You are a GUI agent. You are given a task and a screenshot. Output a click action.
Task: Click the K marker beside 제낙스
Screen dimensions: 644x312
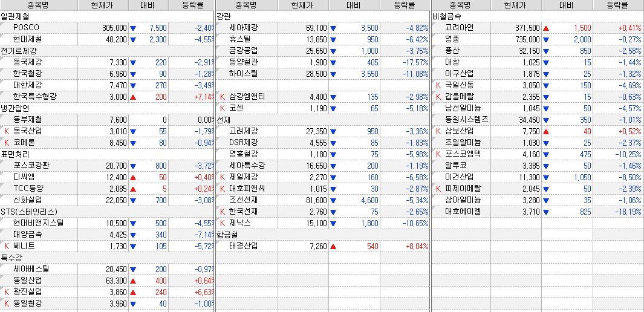(x=223, y=223)
